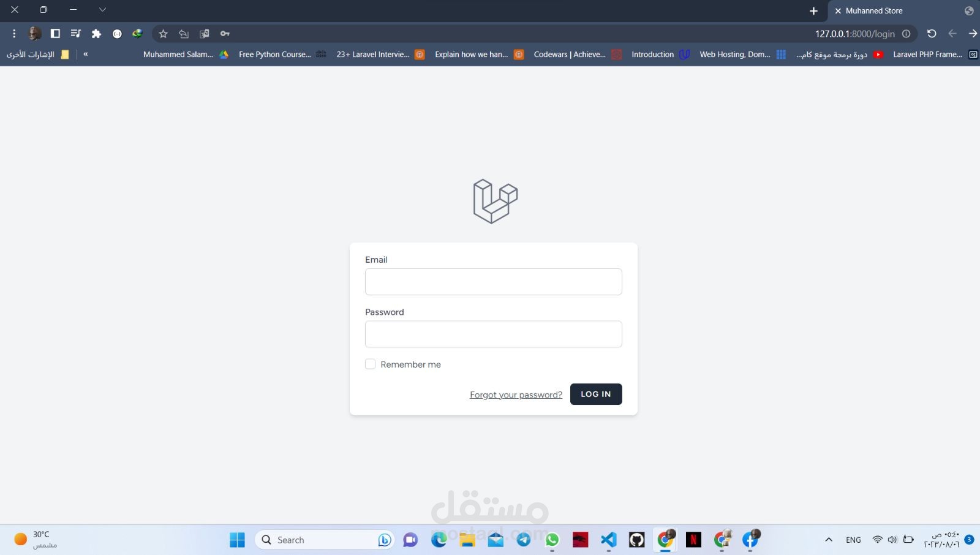Open the Chrome three-dot menu
Viewport: 980px width, 555px height.
pyautogui.click(x=14, y=34)
